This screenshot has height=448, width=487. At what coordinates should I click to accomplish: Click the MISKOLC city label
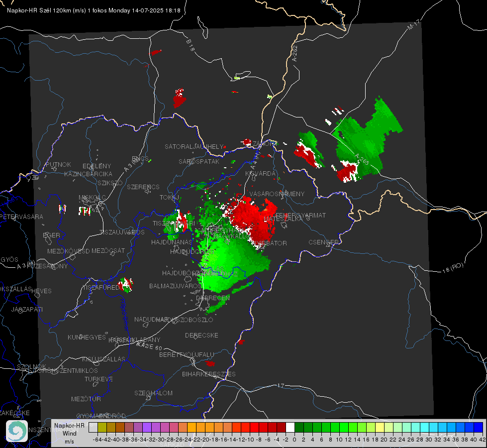point(92,198)
